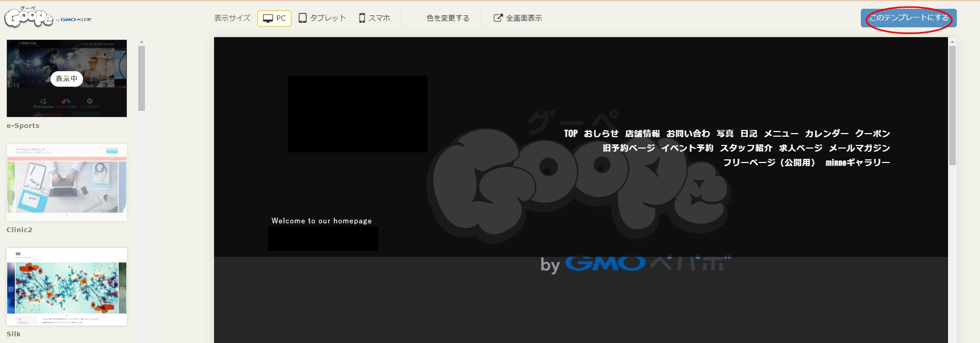This screenshot has height=343, width=980.
Task: Open 店舗情報 in preview navigation
Action: tap(642, 134)
